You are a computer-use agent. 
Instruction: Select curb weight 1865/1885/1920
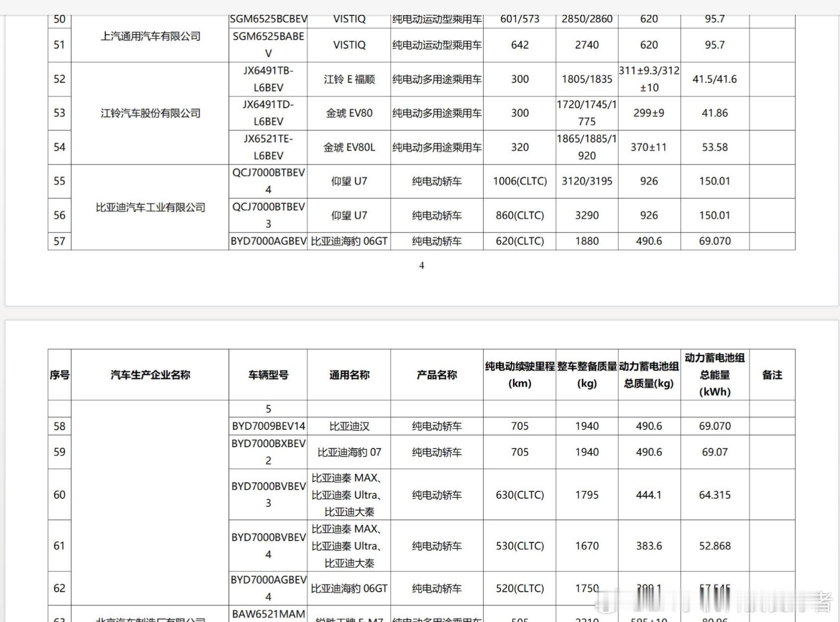click(x=587, y=147)
